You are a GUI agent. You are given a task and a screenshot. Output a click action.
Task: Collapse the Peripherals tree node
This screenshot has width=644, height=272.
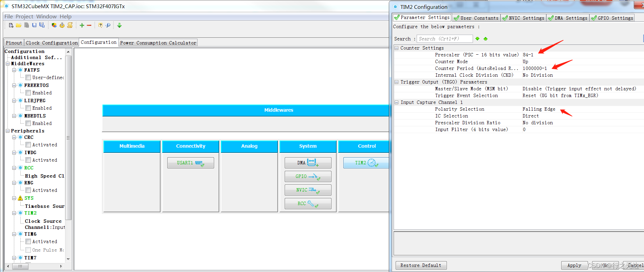click(x=8, y=131)
